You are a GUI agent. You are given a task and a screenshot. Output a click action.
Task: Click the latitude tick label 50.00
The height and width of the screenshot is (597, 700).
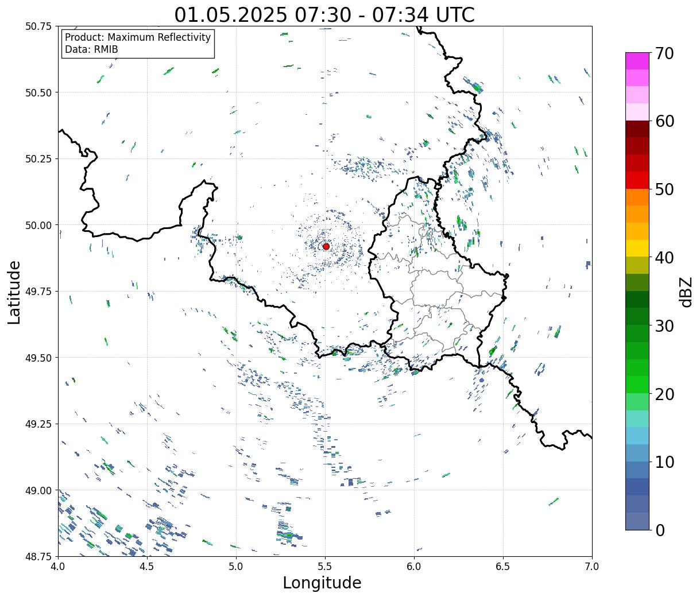(x=38, y=225)
